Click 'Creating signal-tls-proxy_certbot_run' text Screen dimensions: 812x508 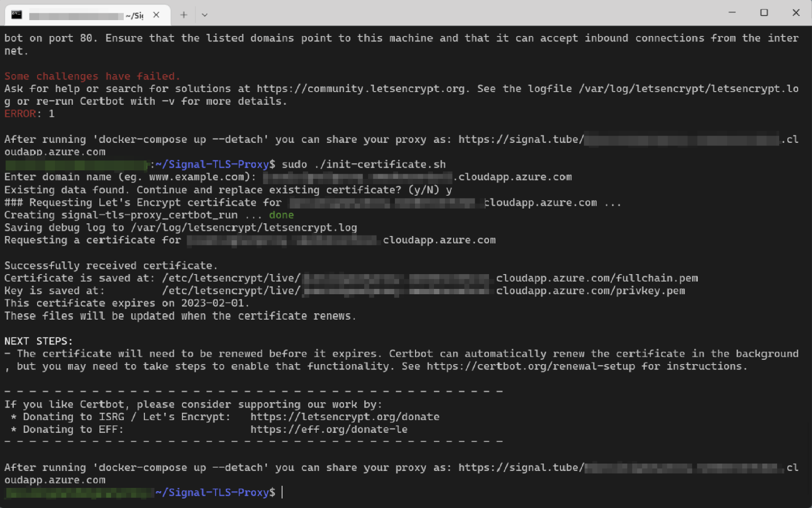(121, 215)
